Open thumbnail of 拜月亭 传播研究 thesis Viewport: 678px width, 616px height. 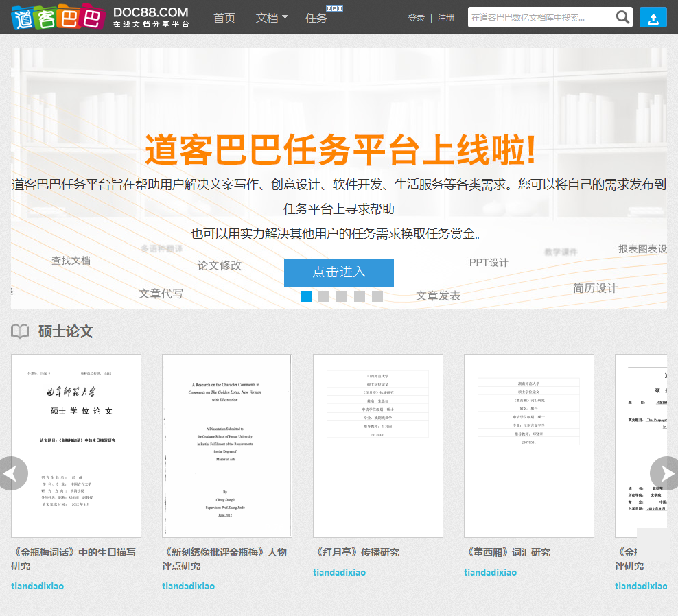(x=378, y=446)
